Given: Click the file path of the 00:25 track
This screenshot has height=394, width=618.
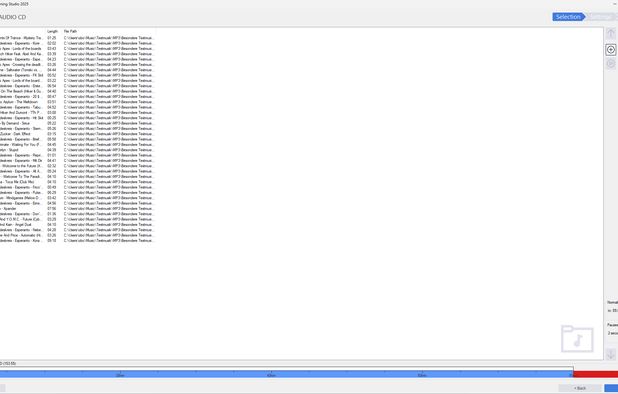Looking at the screenshot, I should point(109,118).
